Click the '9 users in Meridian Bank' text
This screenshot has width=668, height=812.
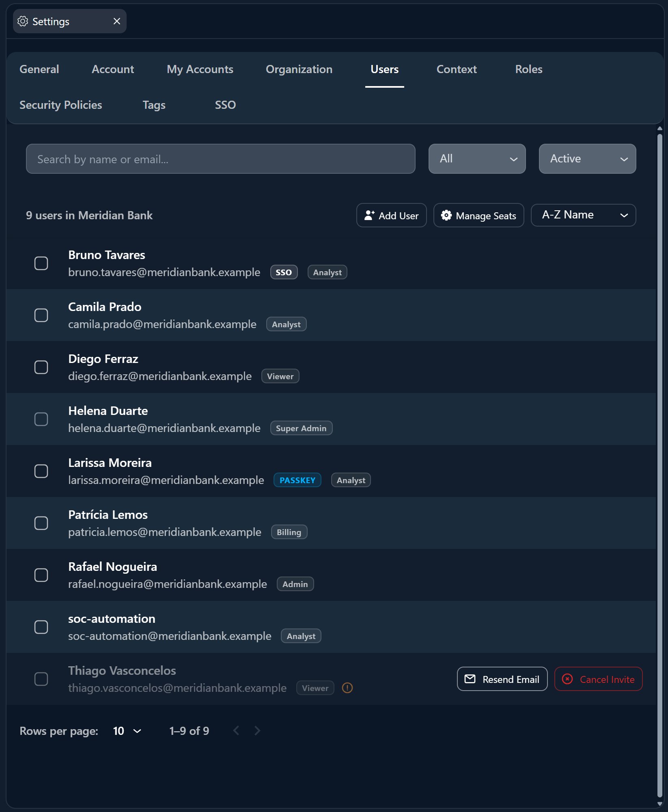tap(89, 215)
